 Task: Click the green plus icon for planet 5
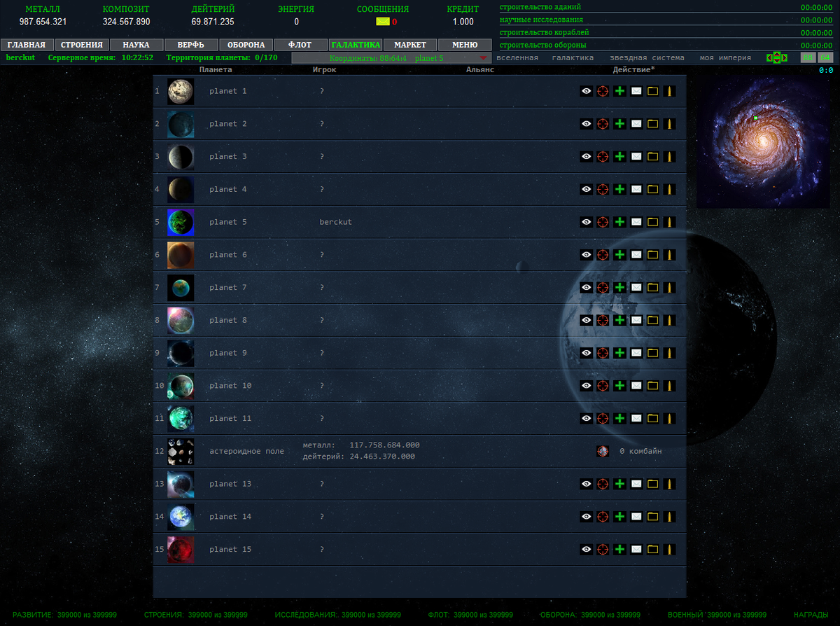click(619, 222)
